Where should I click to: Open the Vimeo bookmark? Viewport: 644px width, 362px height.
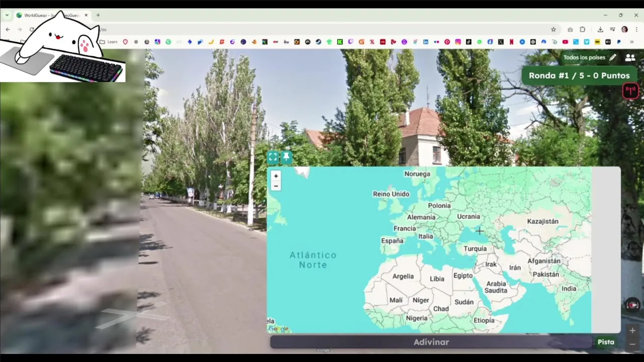coord(586,42)
